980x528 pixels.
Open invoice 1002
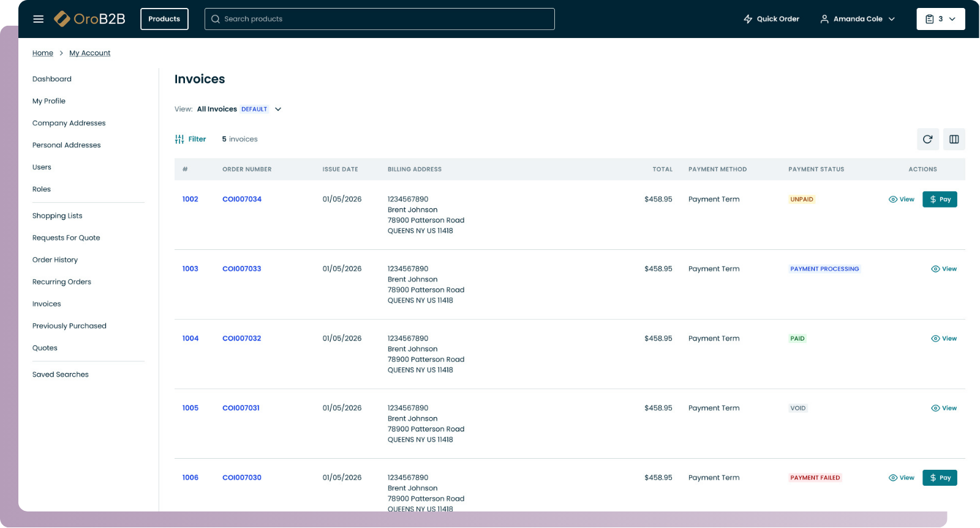click(190, 199)
